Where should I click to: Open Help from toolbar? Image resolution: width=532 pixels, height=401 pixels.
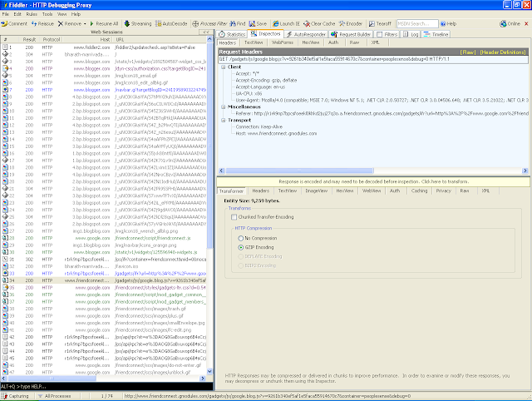[x=448, y=24]
